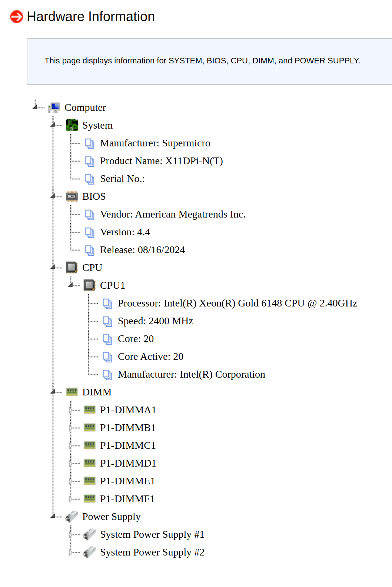Click the Computer monitor icon
This screenshot has width=392, height=587.
[54, 107]
